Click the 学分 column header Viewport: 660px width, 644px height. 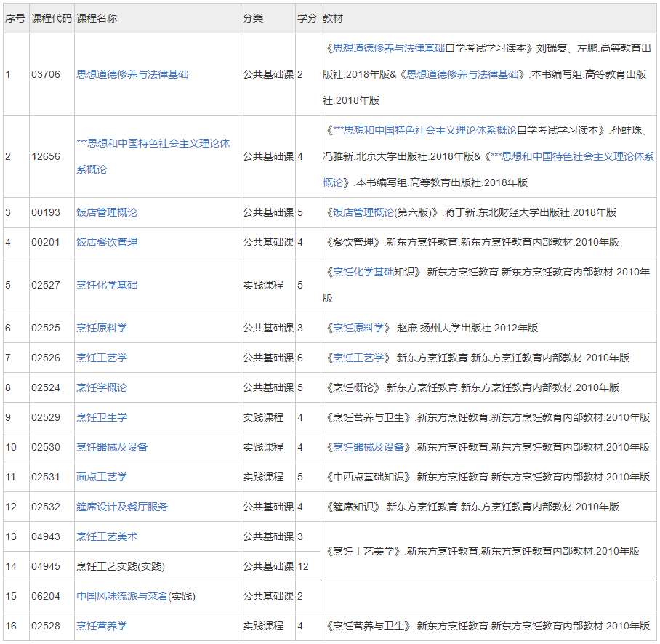pyautogui.click(x=307, y=18)
